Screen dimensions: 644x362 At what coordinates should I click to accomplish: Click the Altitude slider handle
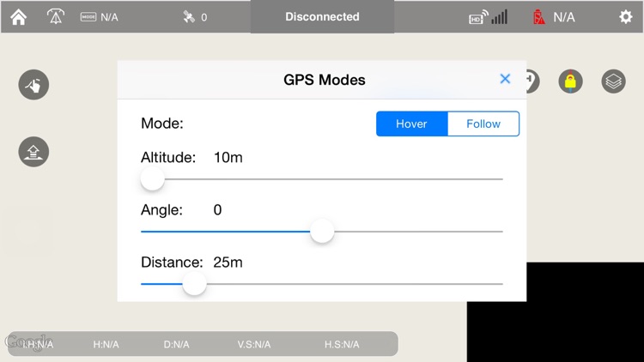click(x=152, y=178)
